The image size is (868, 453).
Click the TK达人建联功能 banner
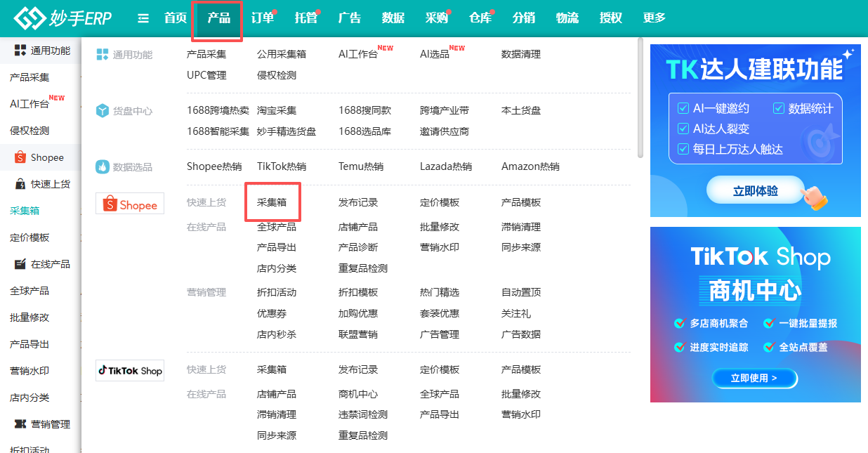pos(756,131)
